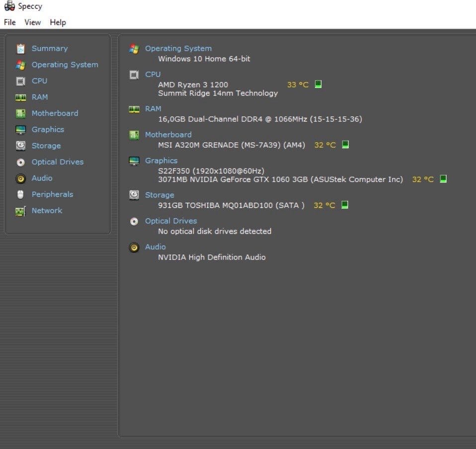Select the Operating System sidebar entry
Screen dimensions: 476x449
coord(65,65)
